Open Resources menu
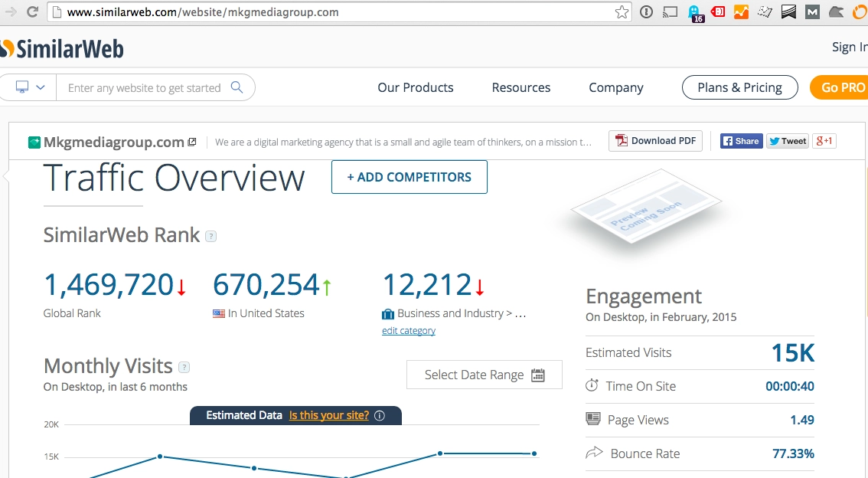Image resolution: width=868 pixels, height=478 pixels. (520, 87)
